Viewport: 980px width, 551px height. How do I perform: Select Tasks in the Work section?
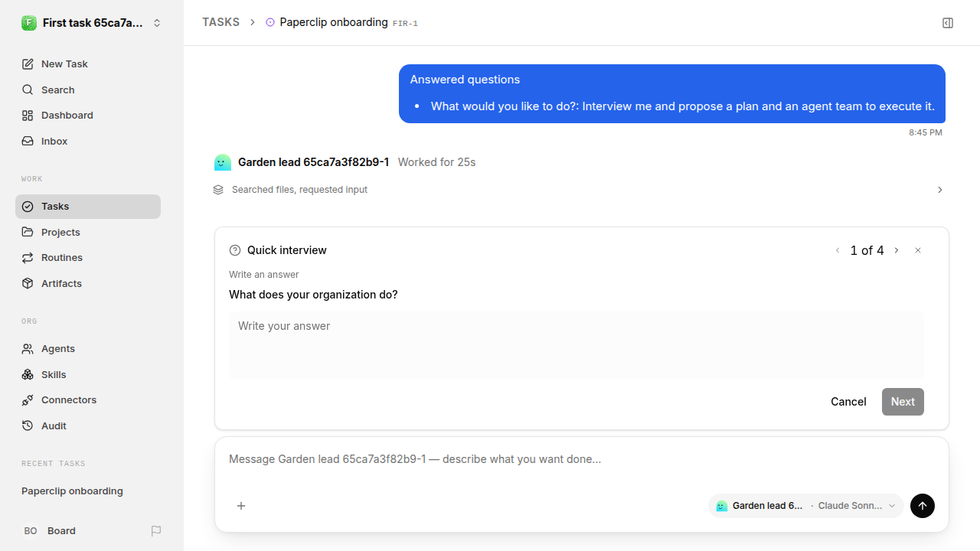tap(88, 207)
